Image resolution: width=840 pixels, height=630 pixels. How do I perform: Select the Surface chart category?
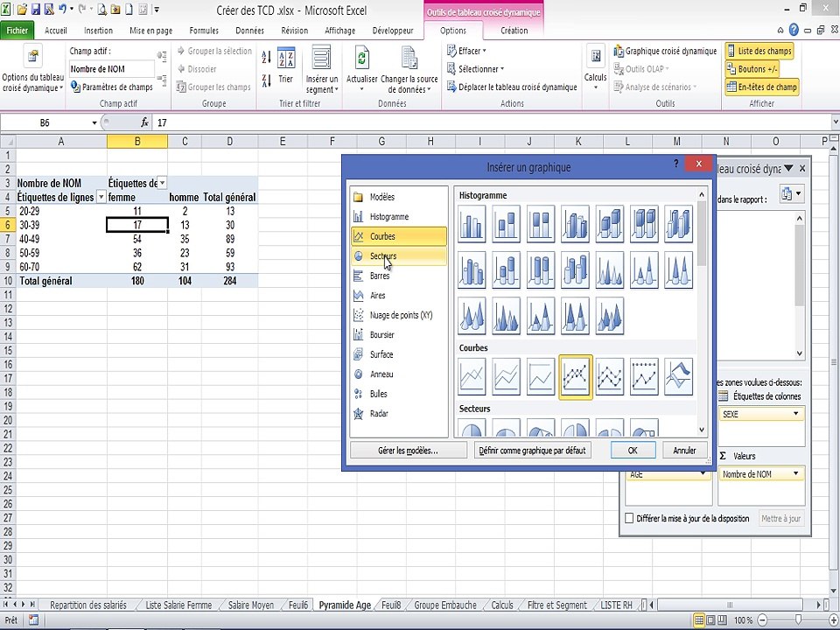tap(399, 354)
